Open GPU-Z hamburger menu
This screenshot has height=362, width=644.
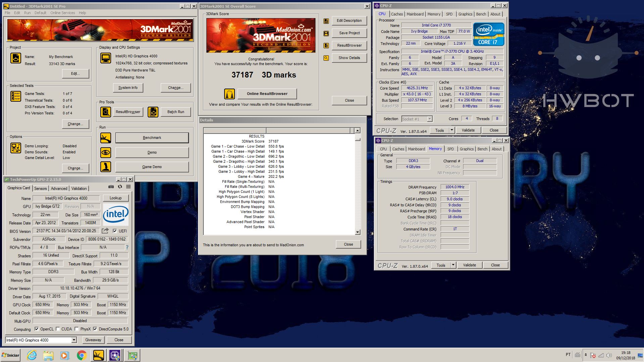[x=129, y=187]
